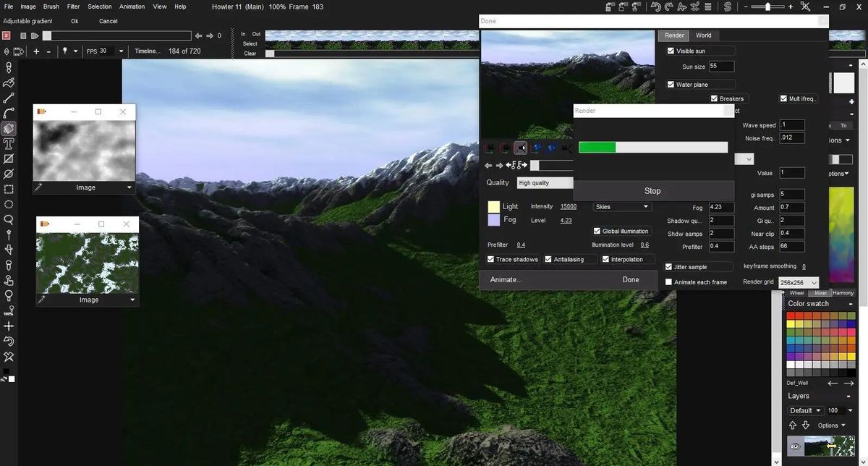Select the Text tool in left toolbar
Viewport: 868px width, 466px height.
(9, 143)
